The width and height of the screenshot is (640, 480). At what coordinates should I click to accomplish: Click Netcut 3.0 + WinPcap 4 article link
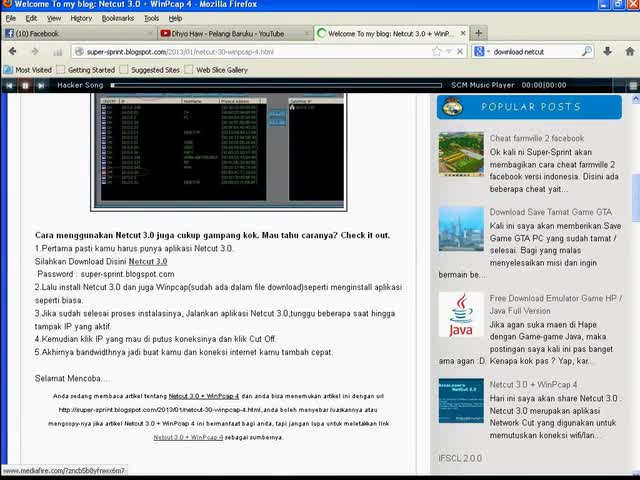click(x=204, y=396)
